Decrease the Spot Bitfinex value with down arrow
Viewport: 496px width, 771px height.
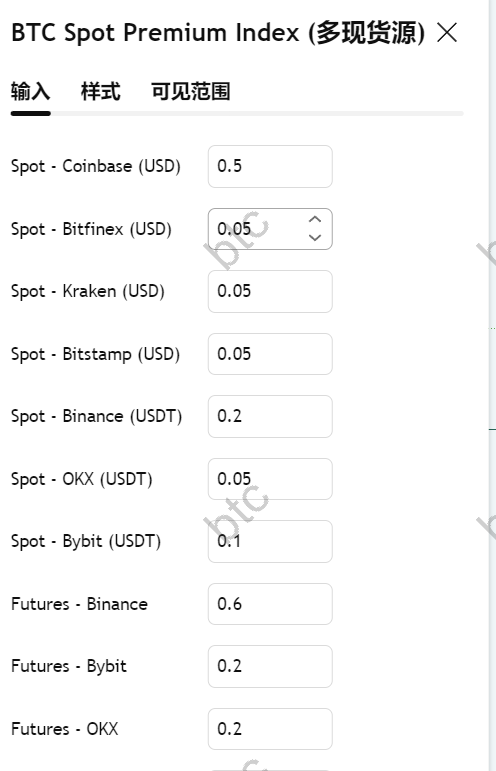315,237
